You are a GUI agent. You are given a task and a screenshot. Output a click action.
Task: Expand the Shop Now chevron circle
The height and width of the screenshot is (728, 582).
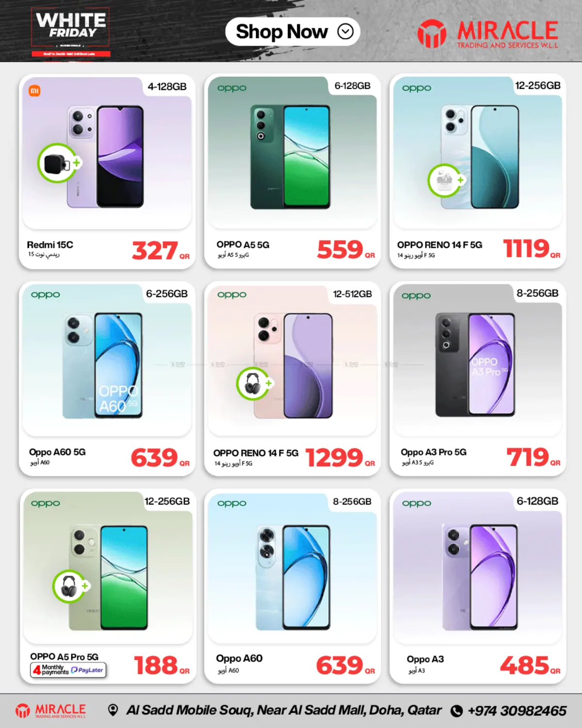[345, 32]
